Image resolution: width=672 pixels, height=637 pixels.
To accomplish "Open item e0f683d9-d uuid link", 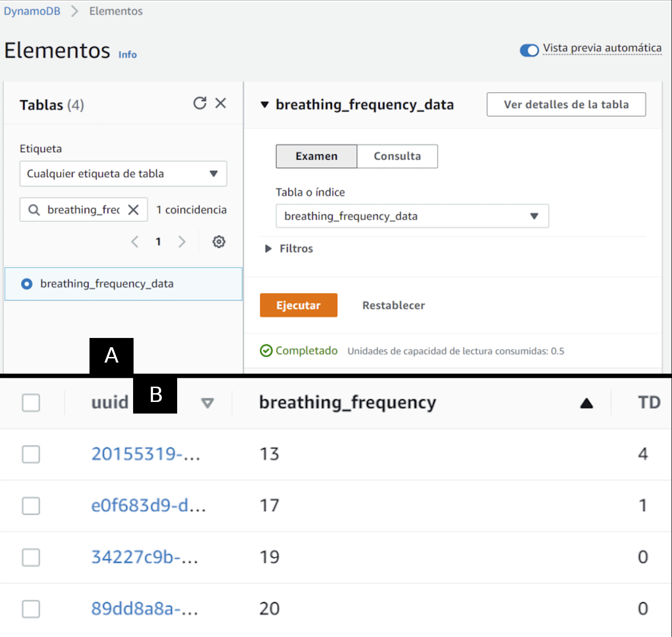I will (x=148, y=505).
